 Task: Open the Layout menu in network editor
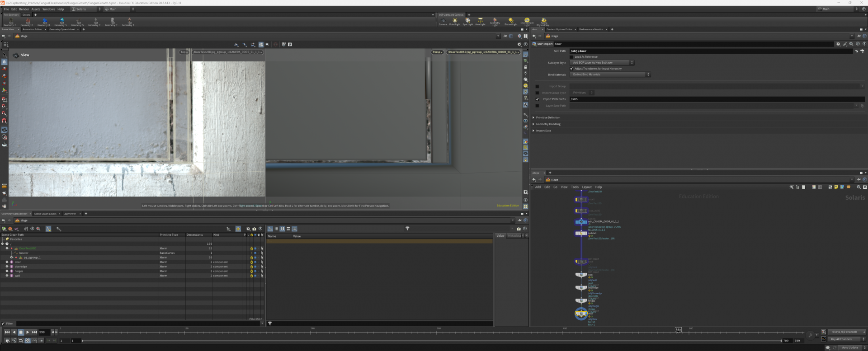pos(586,187)
